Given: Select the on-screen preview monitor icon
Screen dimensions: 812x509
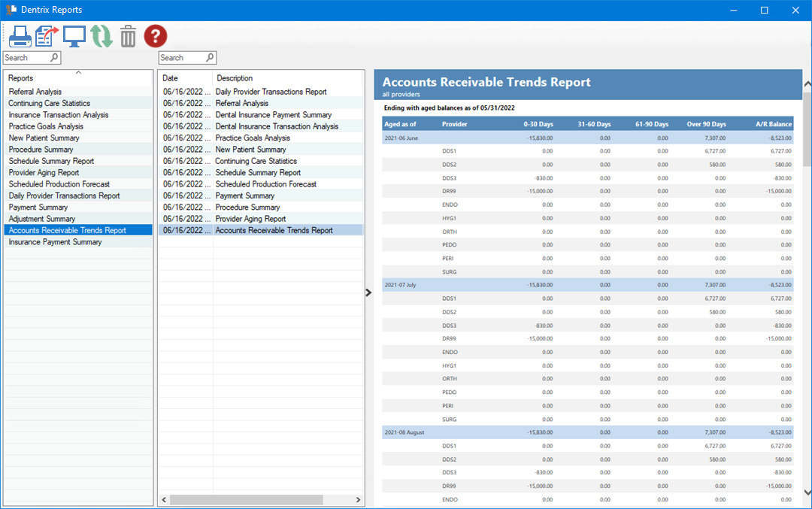Looking at the screenshot, I should (x=74, y=35).
